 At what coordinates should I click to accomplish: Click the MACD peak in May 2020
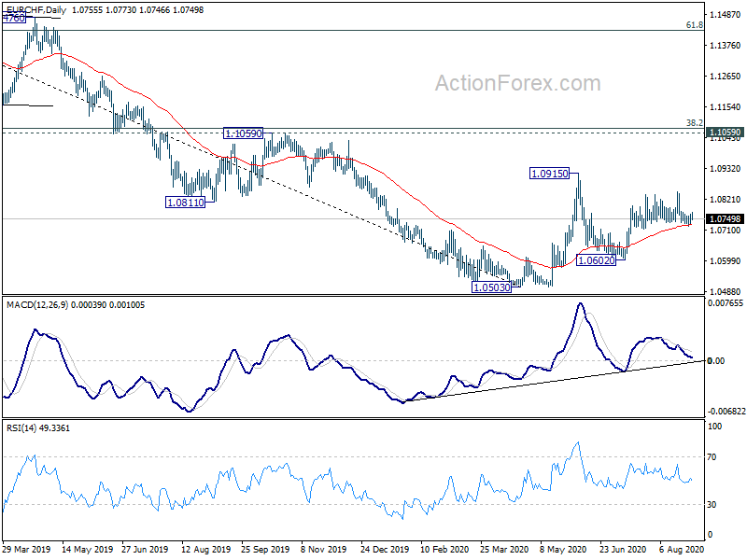pos(580,303)
